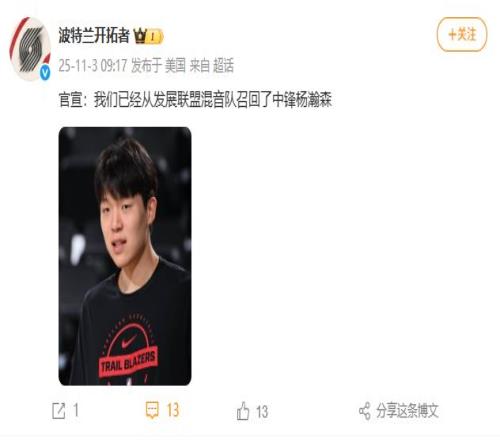Click the gold crown membership icon
Screen dimensions: 500x440
pos(140,36)
